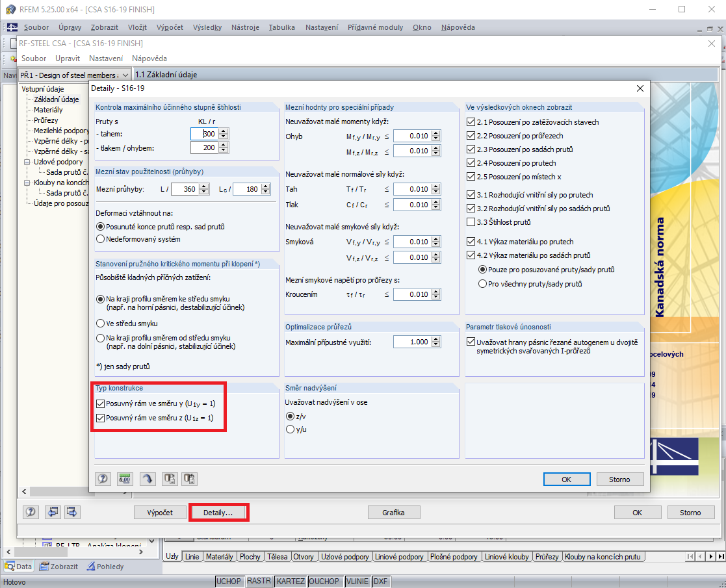Jump to next table tab arrow
The width and height of the screenshot is (726, 588).
coord(710,557)
